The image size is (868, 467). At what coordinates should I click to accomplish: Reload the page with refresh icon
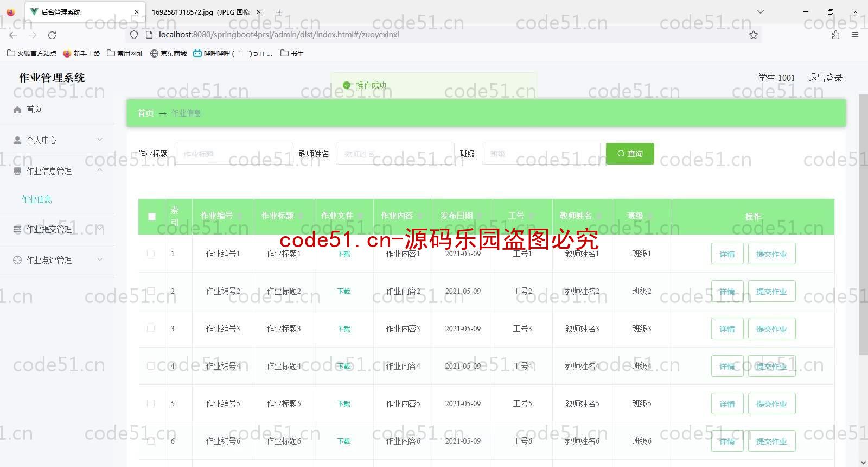click(x=52, y=35)
